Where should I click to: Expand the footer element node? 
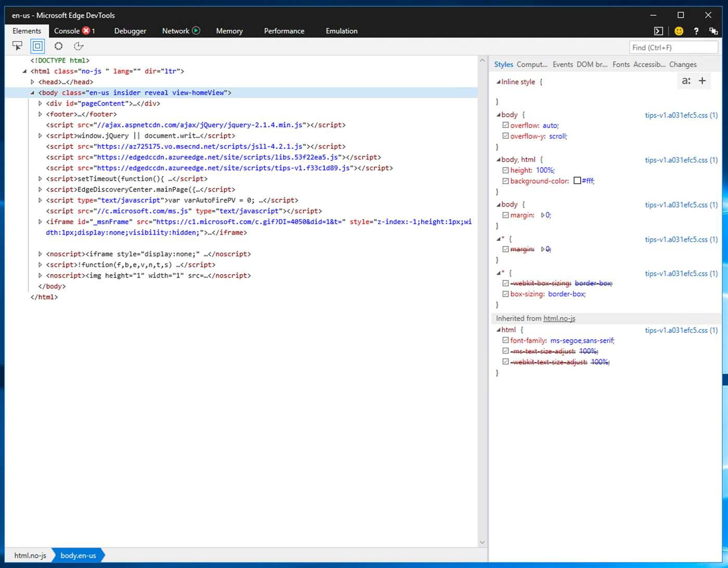click(40, 114)
